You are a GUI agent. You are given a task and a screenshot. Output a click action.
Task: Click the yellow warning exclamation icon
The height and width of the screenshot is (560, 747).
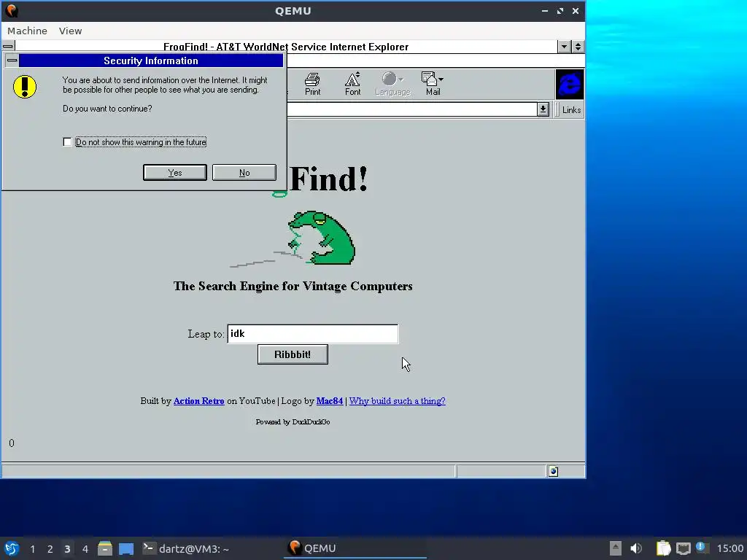tap(25, 87)
